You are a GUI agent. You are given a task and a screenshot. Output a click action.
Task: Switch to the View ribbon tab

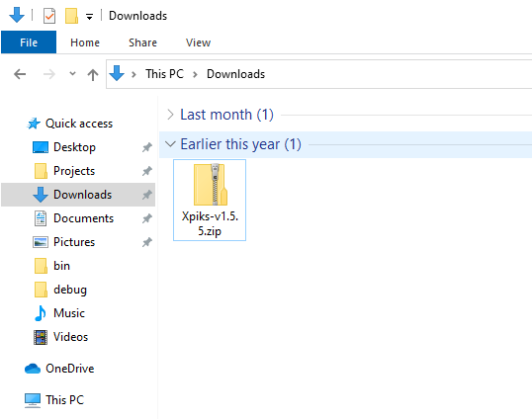point(198,42)
